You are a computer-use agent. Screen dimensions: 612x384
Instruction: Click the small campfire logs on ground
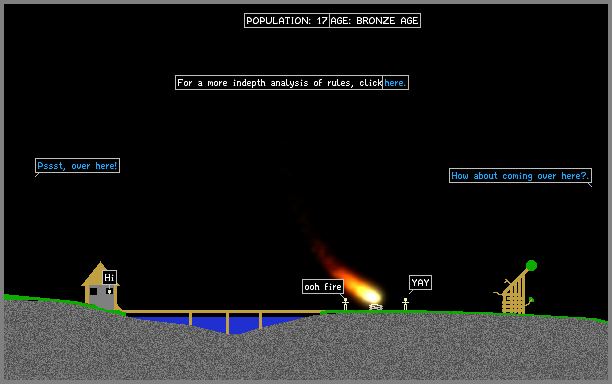tap(376, 308)
